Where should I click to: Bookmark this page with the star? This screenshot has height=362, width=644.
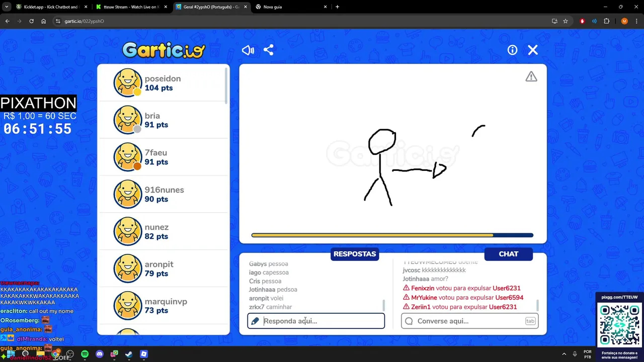point(566,21)
